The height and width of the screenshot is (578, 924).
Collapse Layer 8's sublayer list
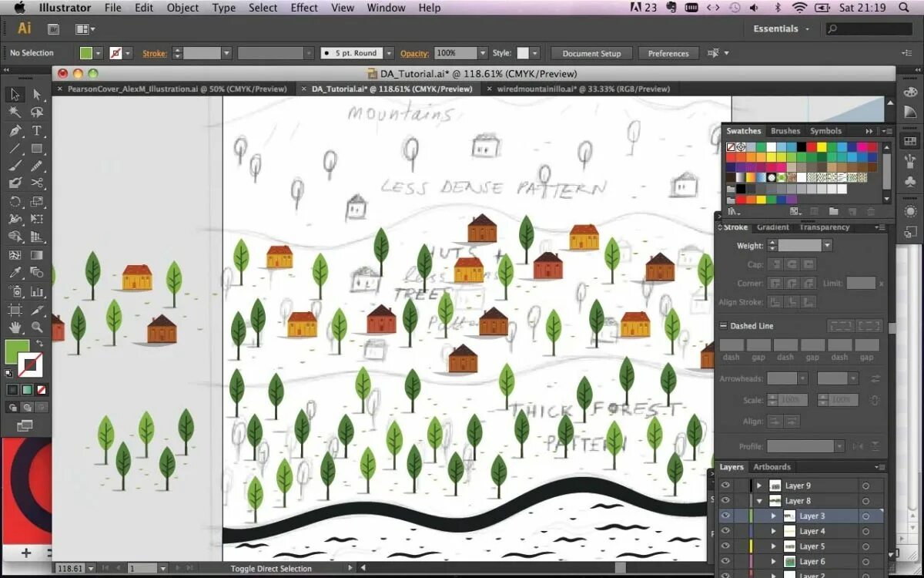point(760,501)
